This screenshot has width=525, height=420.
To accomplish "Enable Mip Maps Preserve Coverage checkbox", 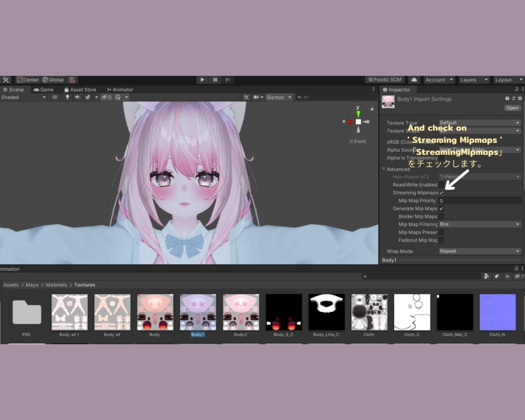I will 441,232.
